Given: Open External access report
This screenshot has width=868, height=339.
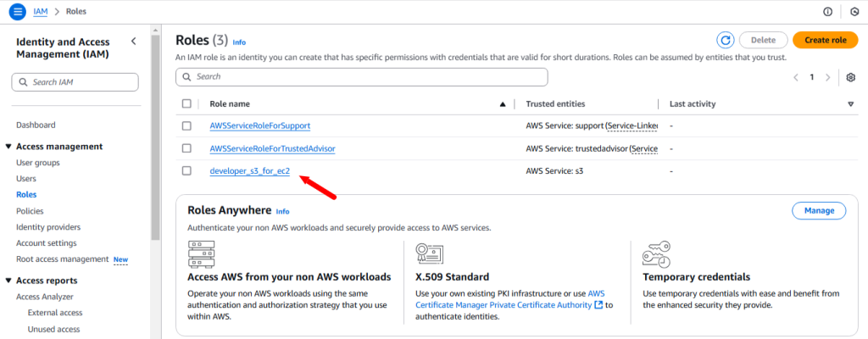Looking at the screenshot, I should [55, 313].
